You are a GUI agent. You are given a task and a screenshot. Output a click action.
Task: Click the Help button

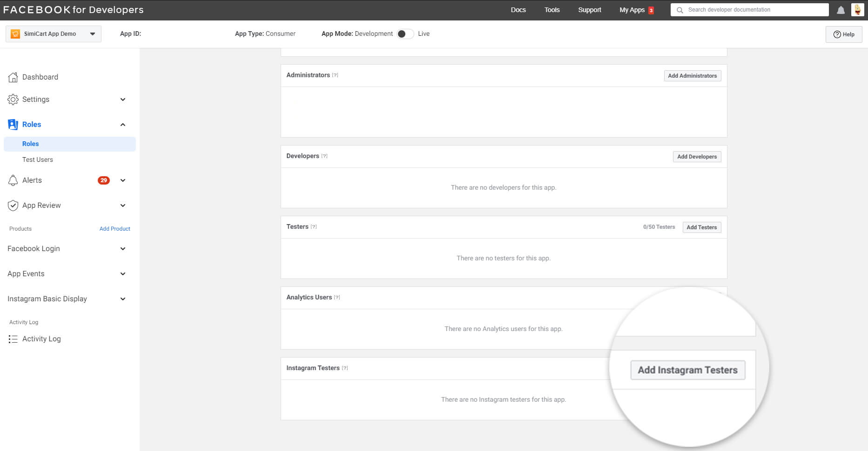843,34
